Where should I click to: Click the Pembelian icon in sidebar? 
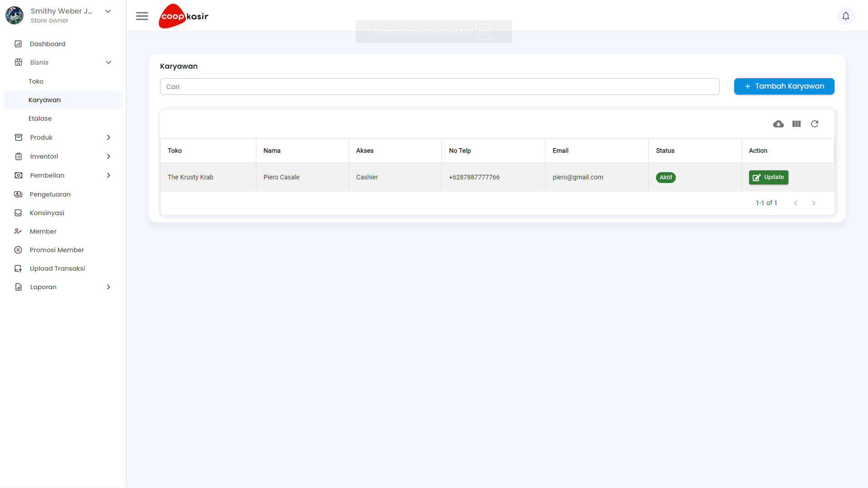(19, 175)
